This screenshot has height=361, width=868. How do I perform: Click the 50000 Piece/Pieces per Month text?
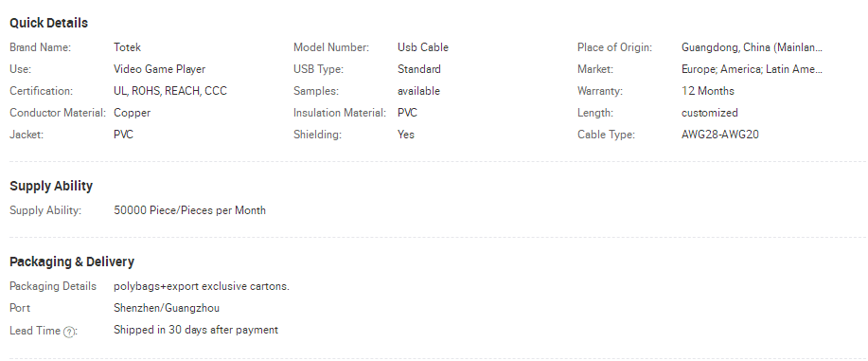[x=190, y=210]
